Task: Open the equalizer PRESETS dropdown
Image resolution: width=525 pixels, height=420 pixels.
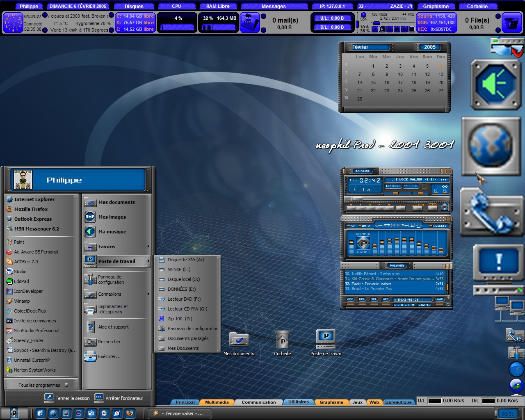Action: (438, 226)
